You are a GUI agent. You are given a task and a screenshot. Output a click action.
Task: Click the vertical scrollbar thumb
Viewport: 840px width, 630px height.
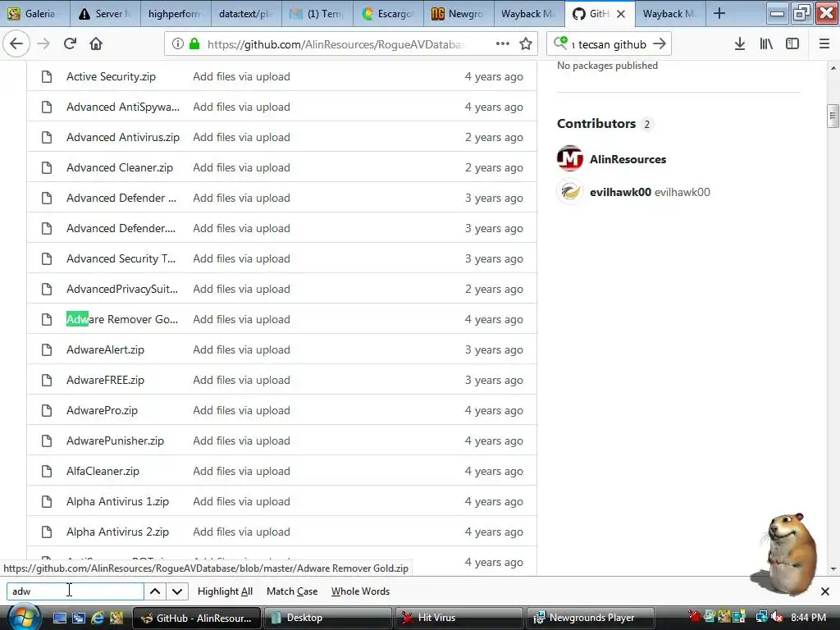833,116
